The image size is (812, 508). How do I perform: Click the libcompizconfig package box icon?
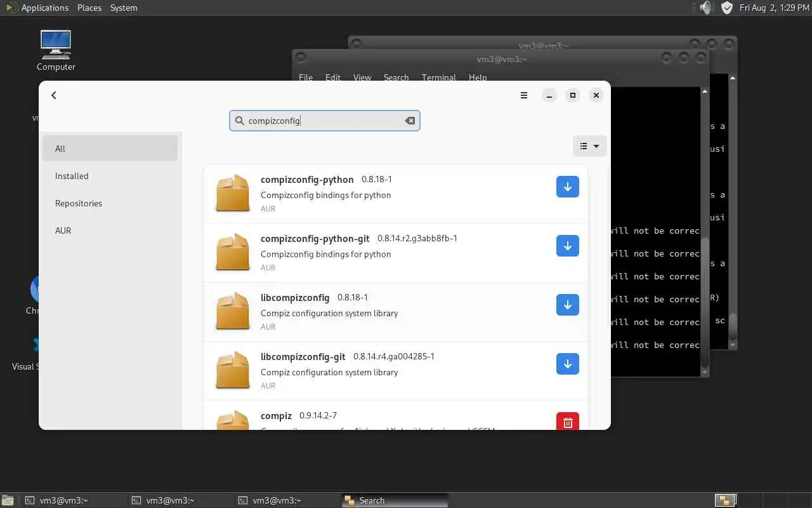[233, 311]
